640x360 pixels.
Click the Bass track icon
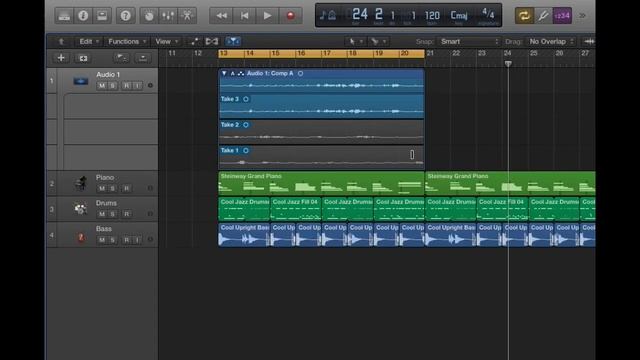pos(81,236)
